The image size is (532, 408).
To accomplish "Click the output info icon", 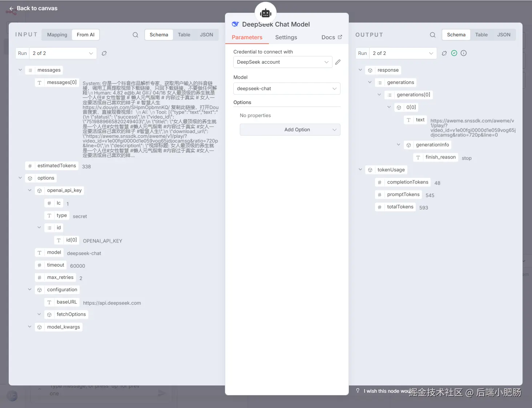I will click(x=464, y=53).
